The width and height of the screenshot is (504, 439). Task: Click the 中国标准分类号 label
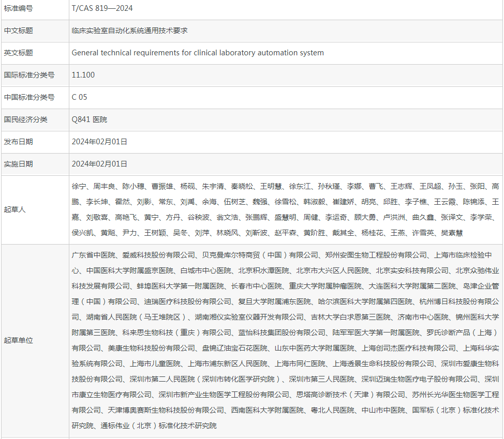pyautogui.click(x=29, y=97)
